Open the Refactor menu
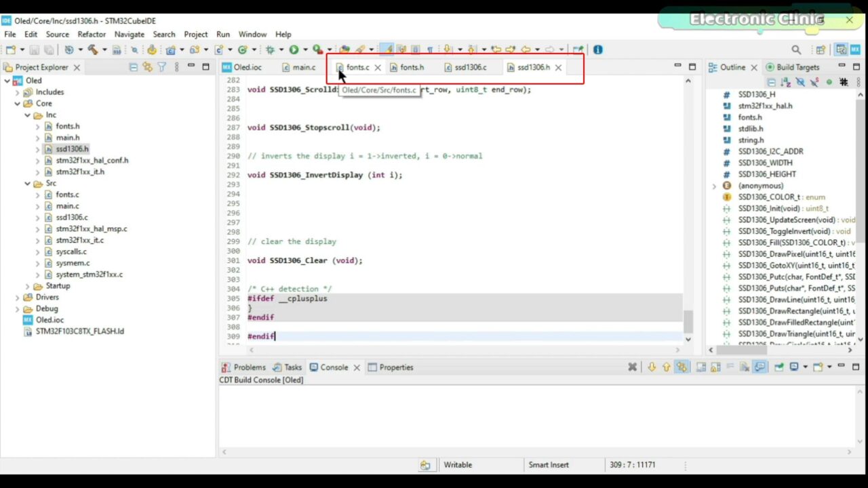868x488 pixels. click(92, 34)
